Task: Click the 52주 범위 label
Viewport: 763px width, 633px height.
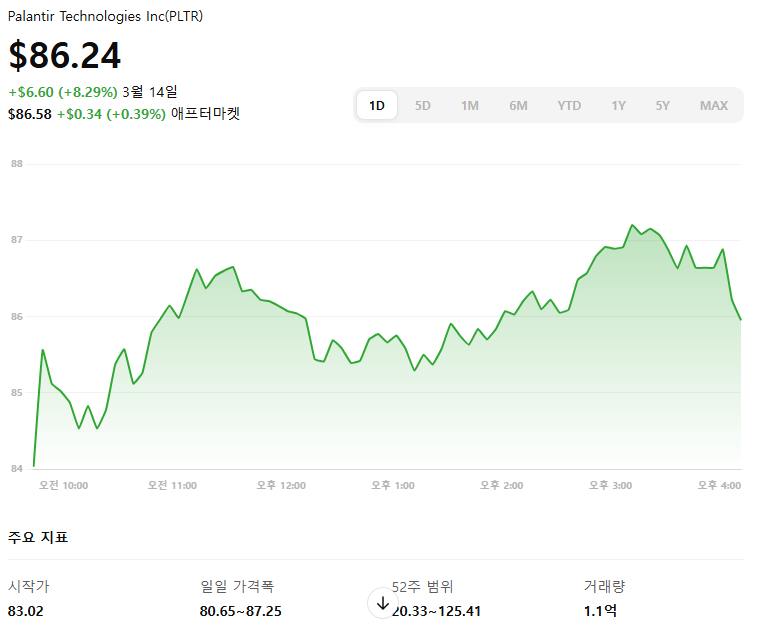Action: pos(422,587)
